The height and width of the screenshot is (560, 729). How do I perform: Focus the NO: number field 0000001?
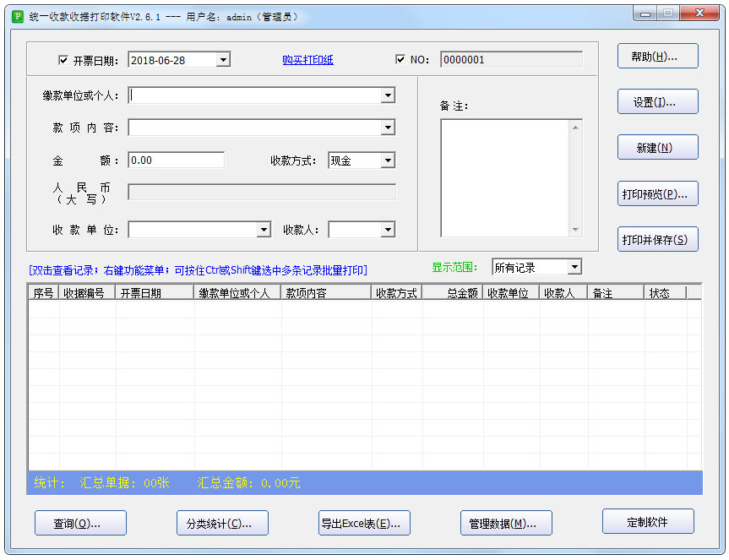pos(511,59)
